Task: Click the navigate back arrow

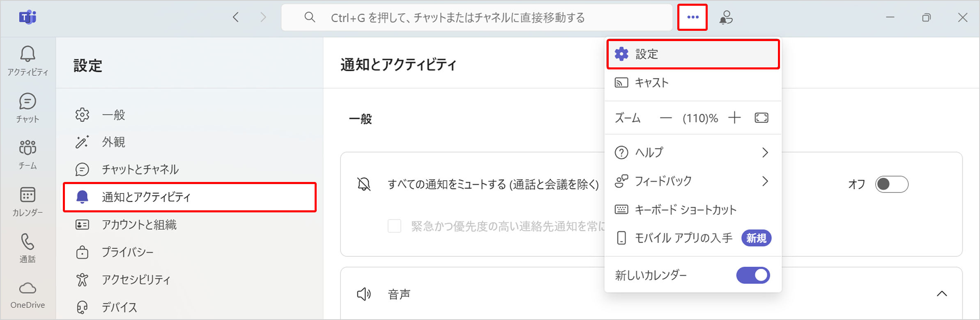Action: pyautogui.click(x=236, y=17)
